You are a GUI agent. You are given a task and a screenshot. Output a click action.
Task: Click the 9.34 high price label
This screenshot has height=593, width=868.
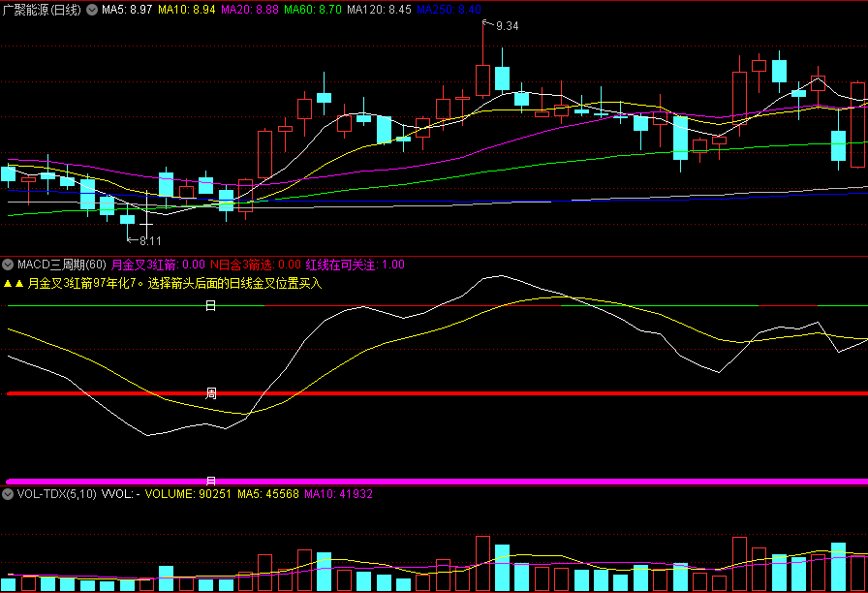pos(507,26)
